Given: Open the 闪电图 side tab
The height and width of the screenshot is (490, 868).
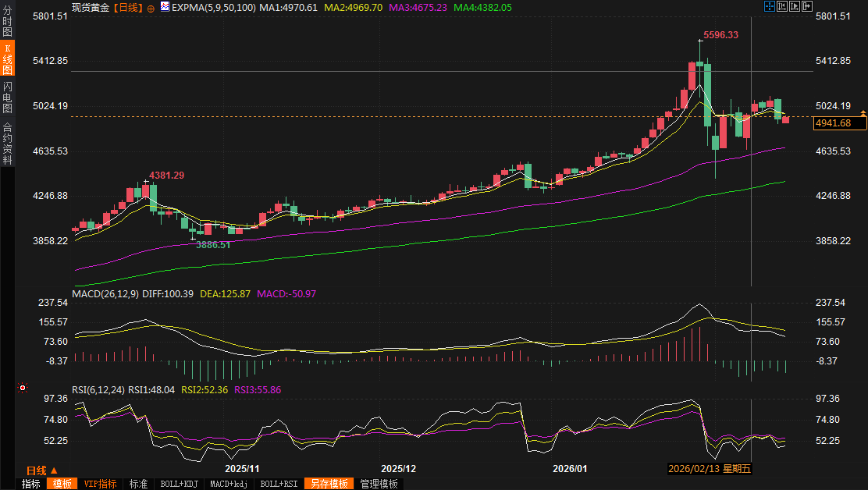Looking at the screenshot, I should (x=7, y=97).
